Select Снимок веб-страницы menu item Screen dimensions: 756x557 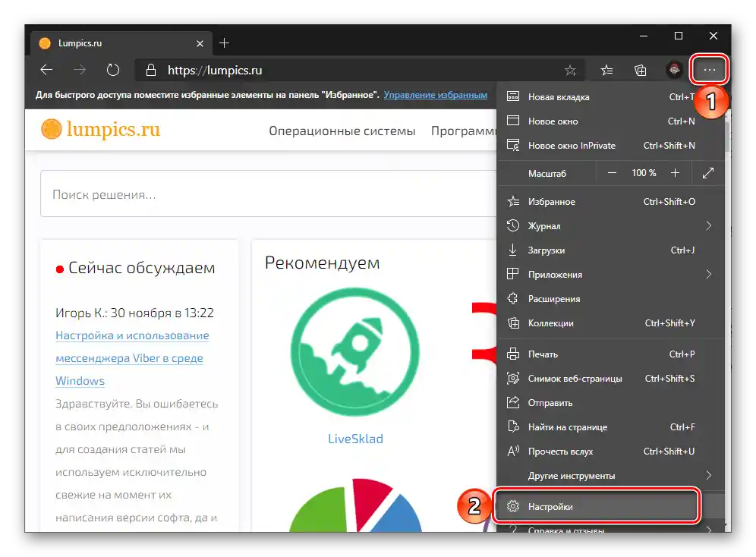pyautogui.click(x=610, y=378)
